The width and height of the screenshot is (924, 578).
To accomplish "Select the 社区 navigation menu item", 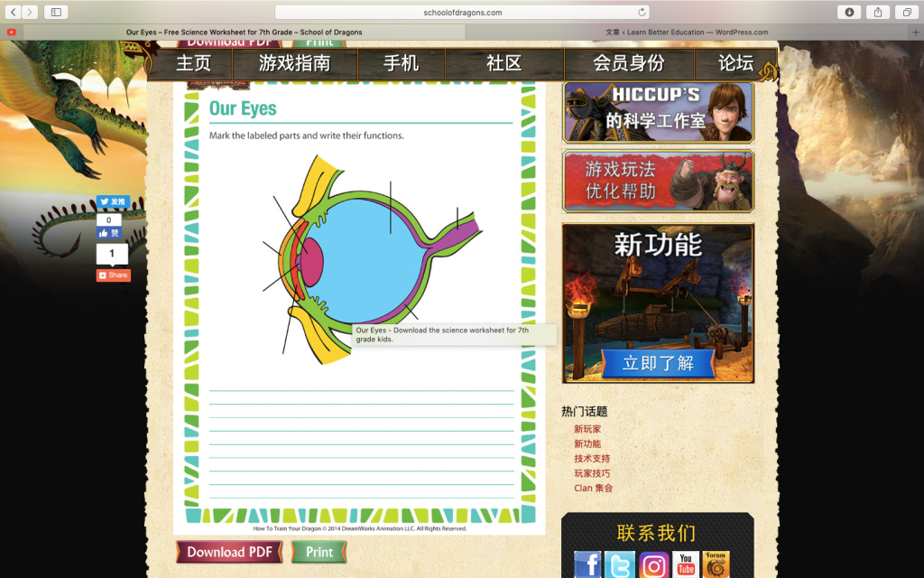I will pos(504,63).
